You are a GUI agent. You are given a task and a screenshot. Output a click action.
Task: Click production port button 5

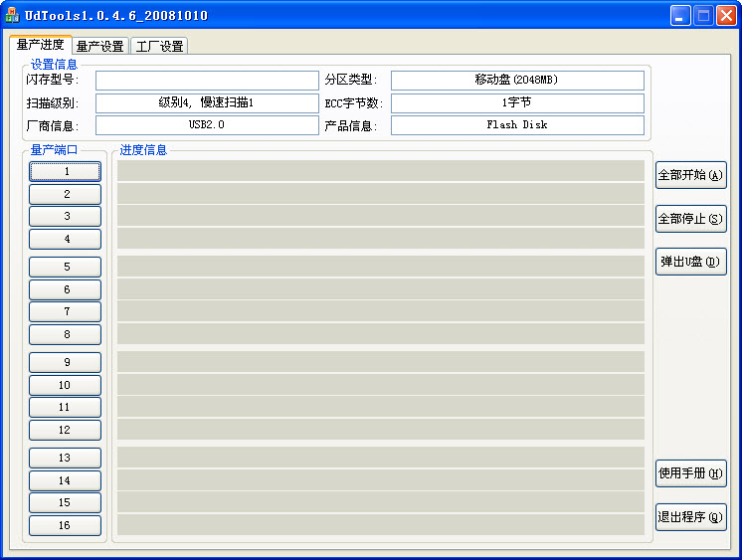[66, 267]
